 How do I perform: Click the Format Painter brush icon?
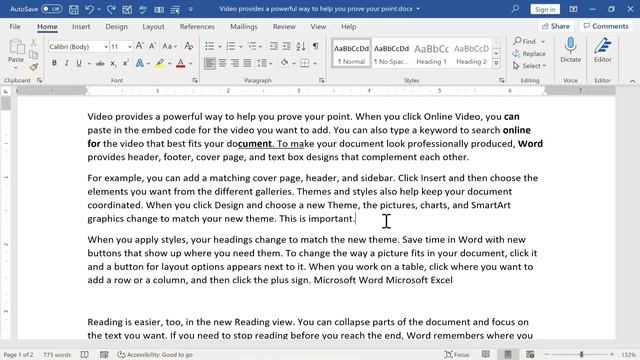click(33, 67)
